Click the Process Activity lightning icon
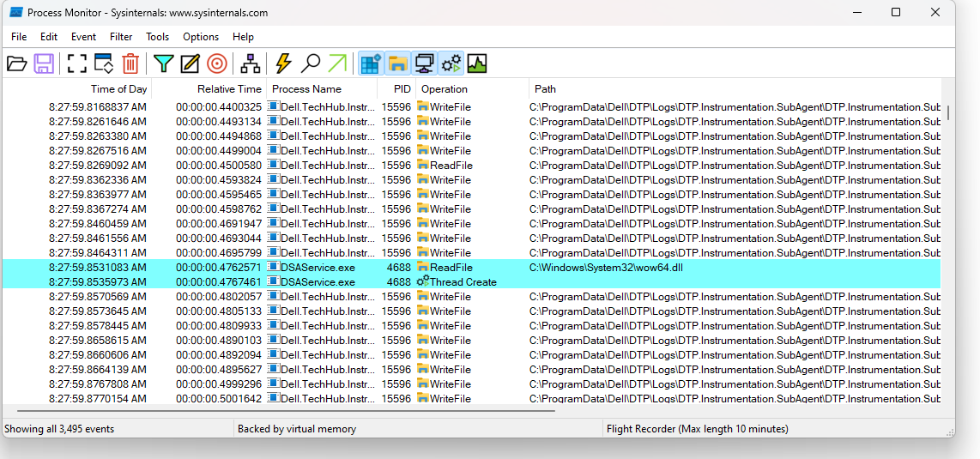This screenshot has width=980, height=459. point(284,63)
